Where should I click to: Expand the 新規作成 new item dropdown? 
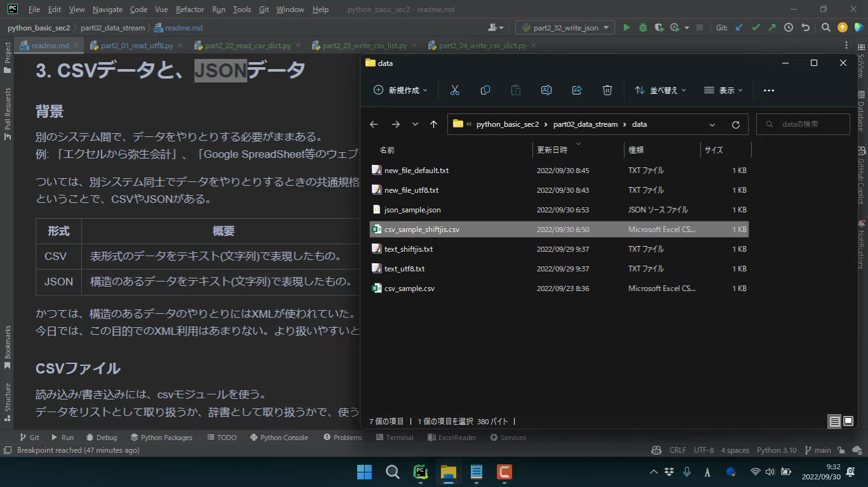(x=400, y=90)
